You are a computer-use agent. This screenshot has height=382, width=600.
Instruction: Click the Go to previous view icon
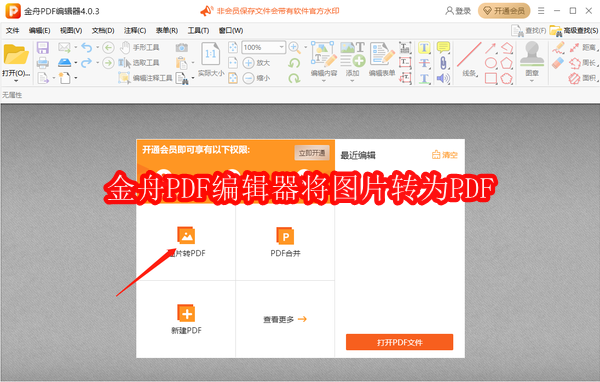pyautogui.click(x=108, y=48)
